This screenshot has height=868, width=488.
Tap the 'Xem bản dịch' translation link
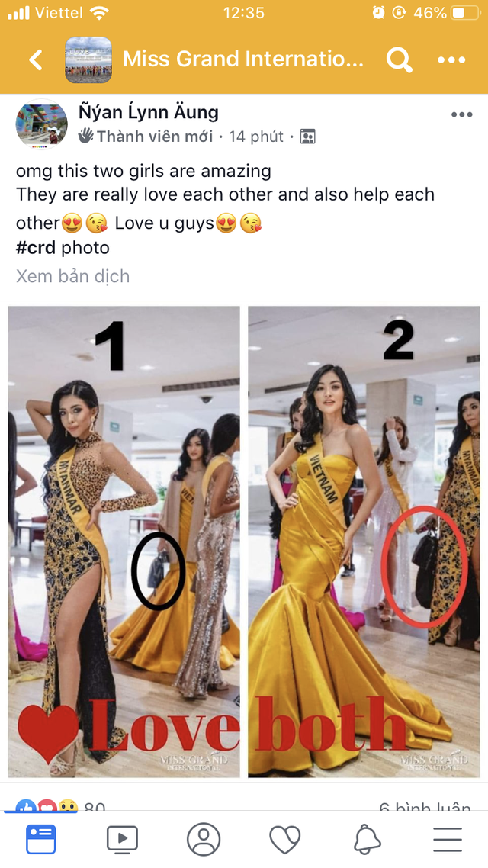click(x=72, y=275)
